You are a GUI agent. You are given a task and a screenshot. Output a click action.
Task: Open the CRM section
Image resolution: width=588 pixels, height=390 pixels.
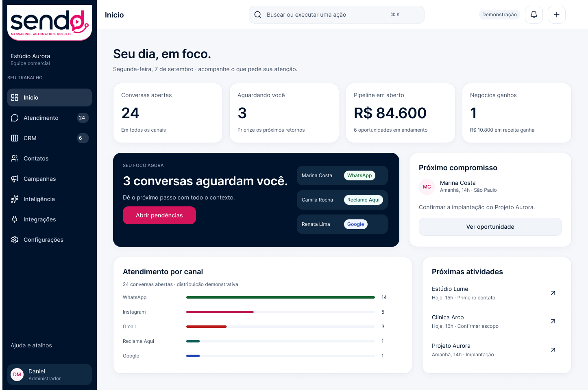[50, 138]
